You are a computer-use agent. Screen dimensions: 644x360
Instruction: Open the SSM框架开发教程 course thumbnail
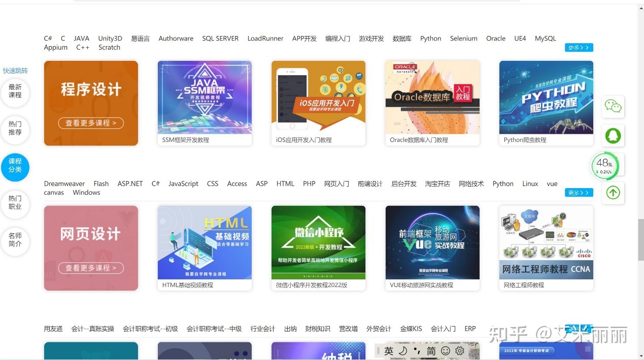click(x=205, y=97)
